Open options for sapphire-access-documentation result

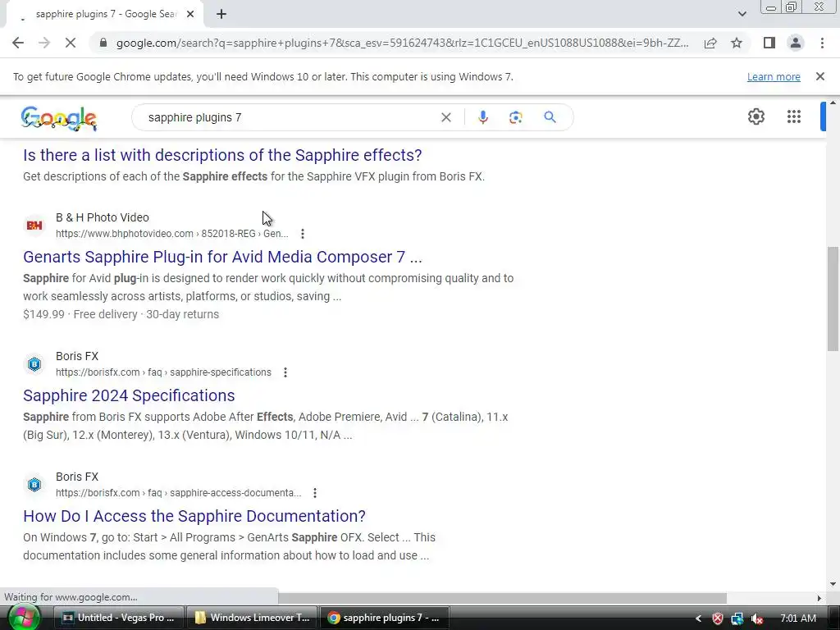click(315, 493)
